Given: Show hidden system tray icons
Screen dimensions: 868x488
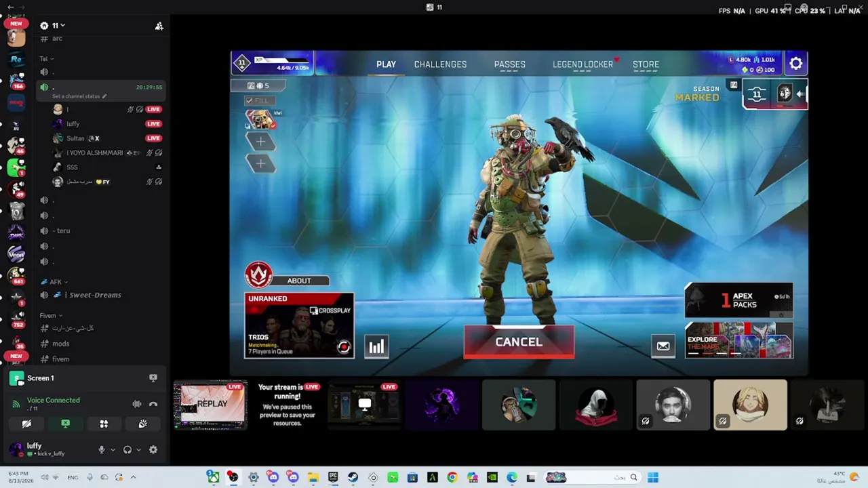Looking at the screenshot, I should click(133, 477).
